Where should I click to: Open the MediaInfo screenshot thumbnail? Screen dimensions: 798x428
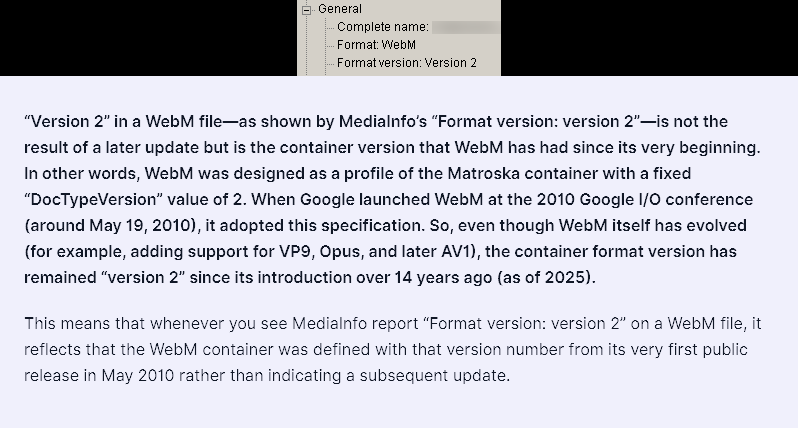[399, 38]
